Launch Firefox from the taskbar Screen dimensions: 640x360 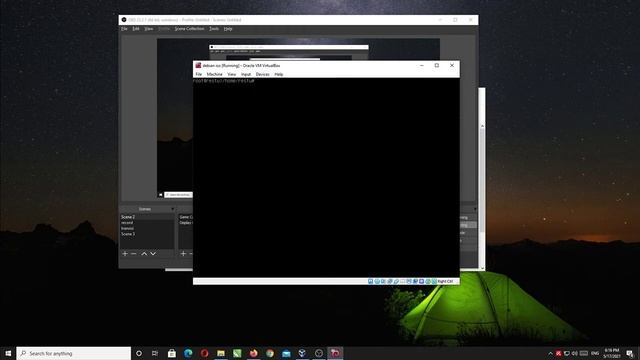pyautogui.click(x=253, y=353)
